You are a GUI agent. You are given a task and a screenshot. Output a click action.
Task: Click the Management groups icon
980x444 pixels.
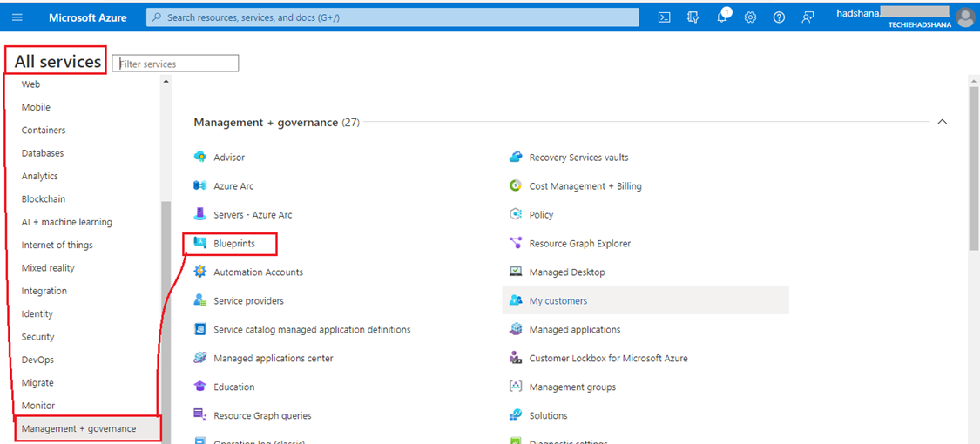click(x=516, y=387)
